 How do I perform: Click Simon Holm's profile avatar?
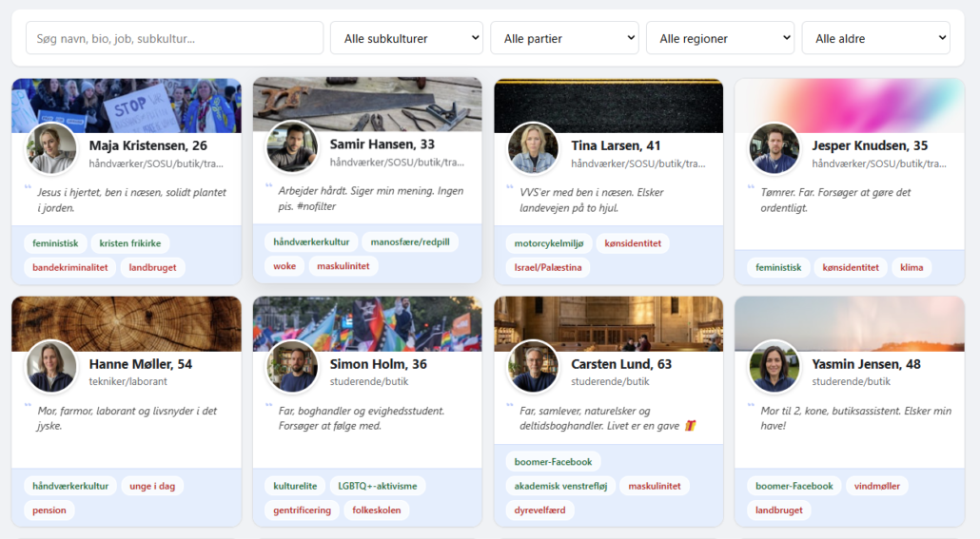tap(292, 367)
